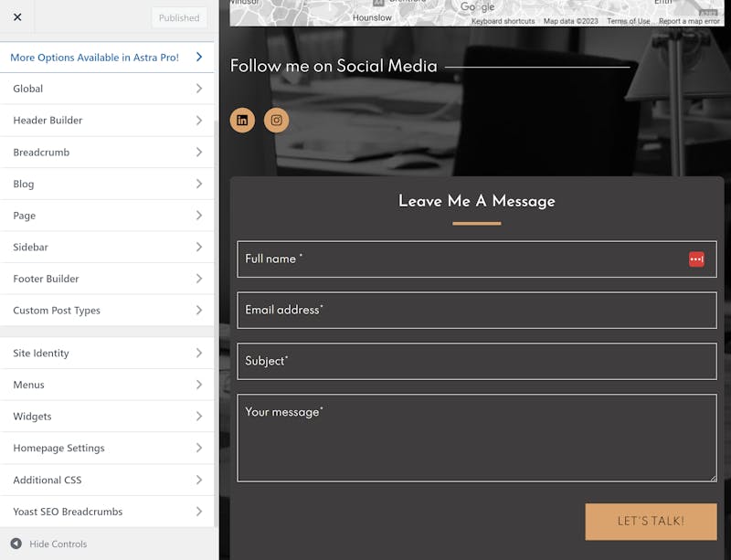731x560 pixels.
Task: Click the Hide Controls label
Action: pyautogui.click(x=58, y=544)
